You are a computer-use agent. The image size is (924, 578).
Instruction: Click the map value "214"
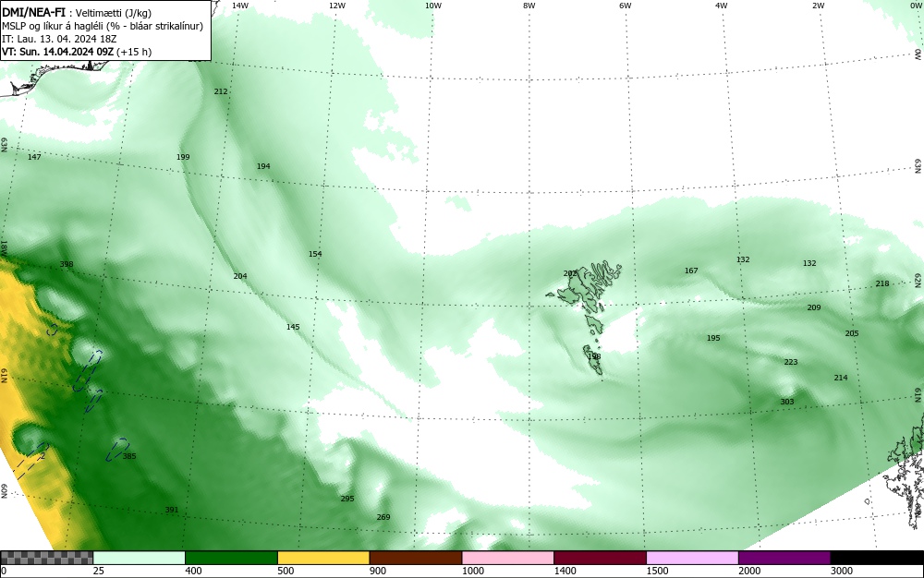(841, 378)
